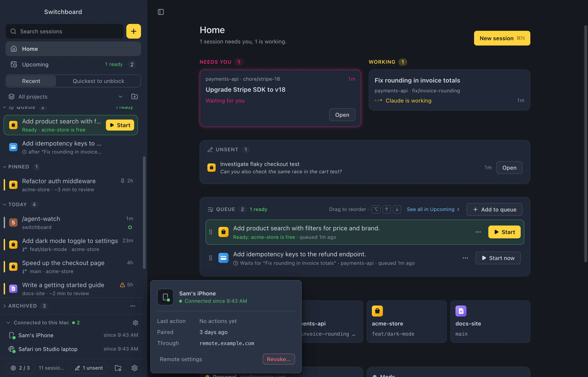The height and width of the screenshot is (377, 588).
Task: Click Add to queue button
Action: (494, 209)
